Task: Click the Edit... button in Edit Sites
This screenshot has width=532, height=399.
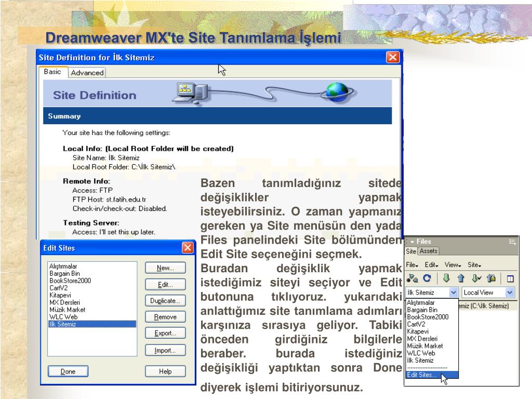Action: (165, 284)
